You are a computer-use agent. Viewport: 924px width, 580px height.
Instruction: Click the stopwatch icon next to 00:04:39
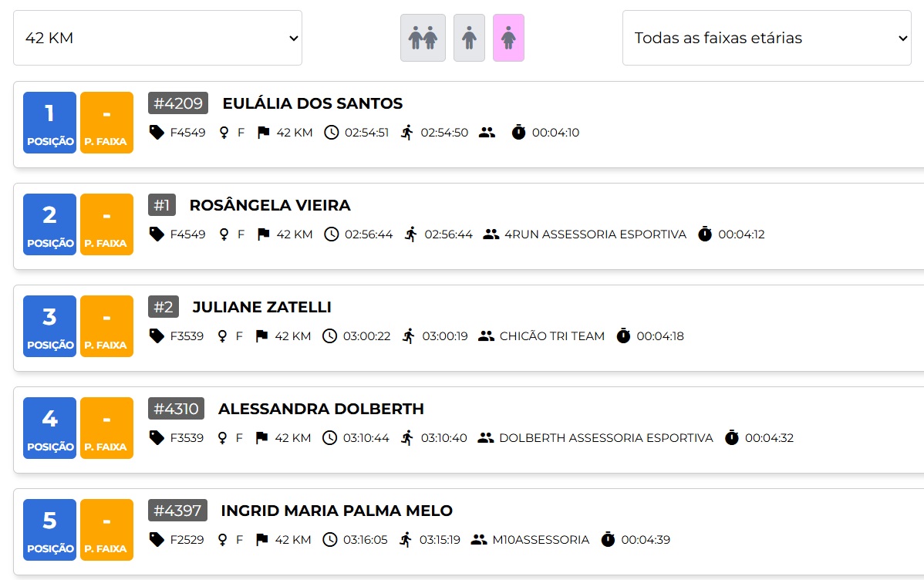pyautogui.click(x=608, y=539)
